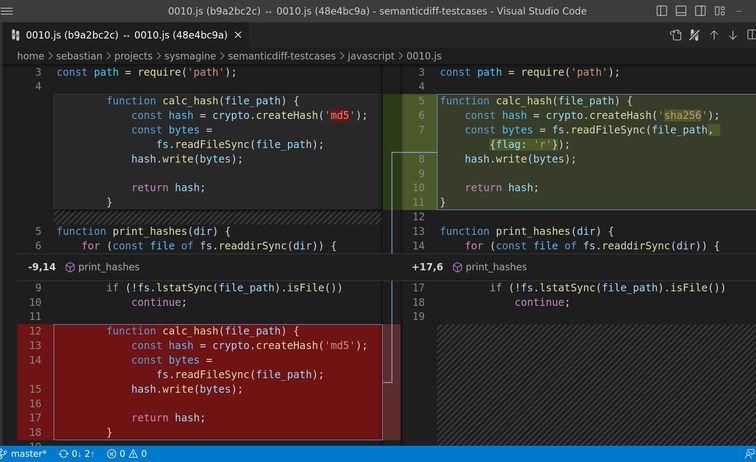Click the master branch status indicator
756x462 pixels.
click(x=24, y=454)
